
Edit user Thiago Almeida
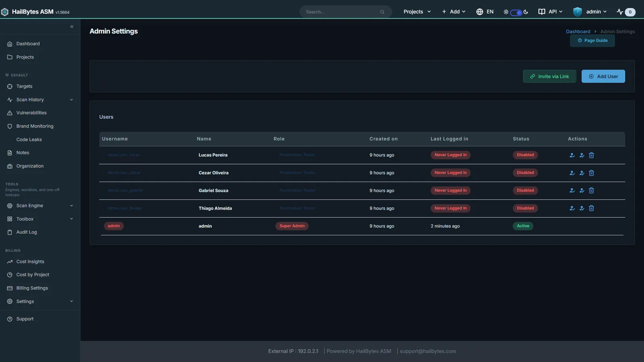click(582, 208)
